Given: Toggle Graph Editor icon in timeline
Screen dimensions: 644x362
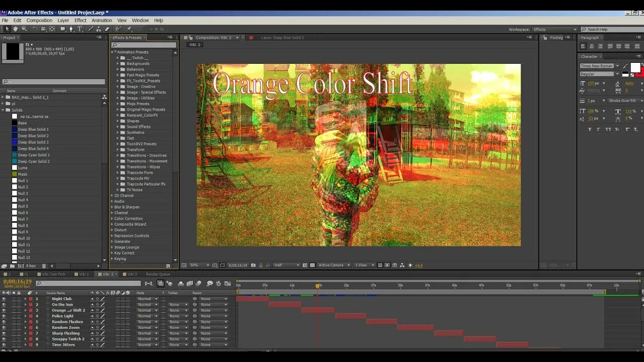Looking at the screenshot, I should [x=227, y=284].
